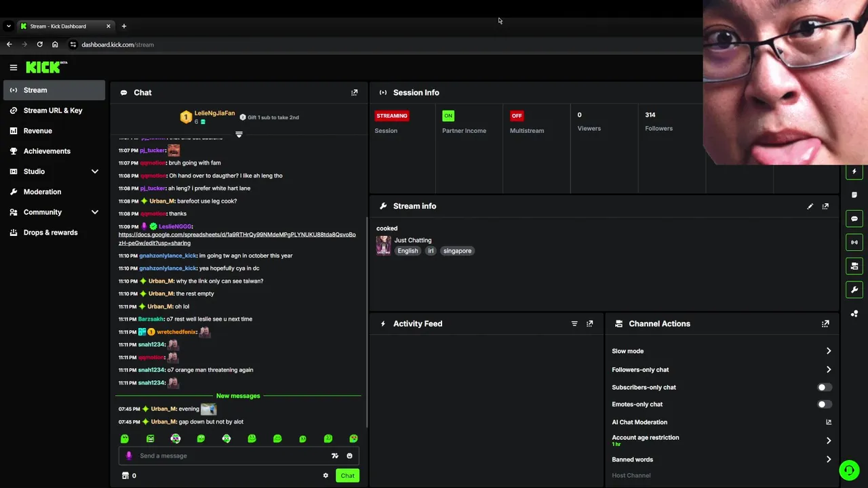Image resolution: width=868 pixels, height=488 pixels.
Task: Click the green Chat send button
Action: (347, 476)
